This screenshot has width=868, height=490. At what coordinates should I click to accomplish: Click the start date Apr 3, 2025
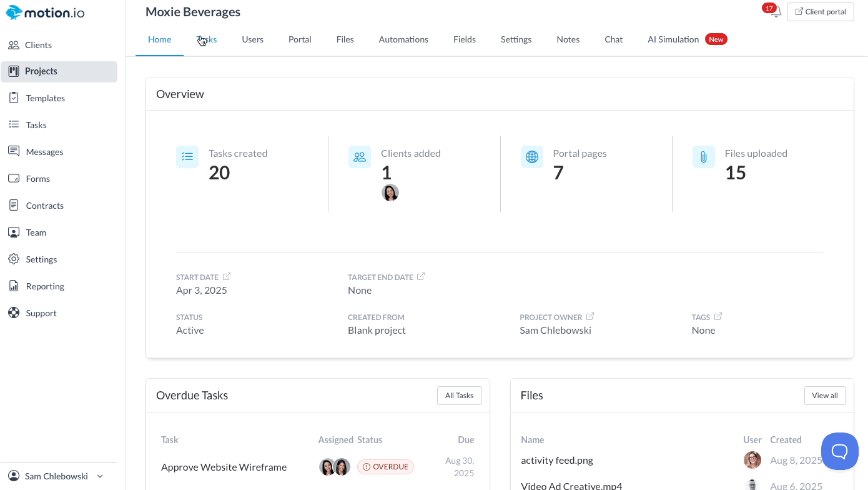point(202,291)
